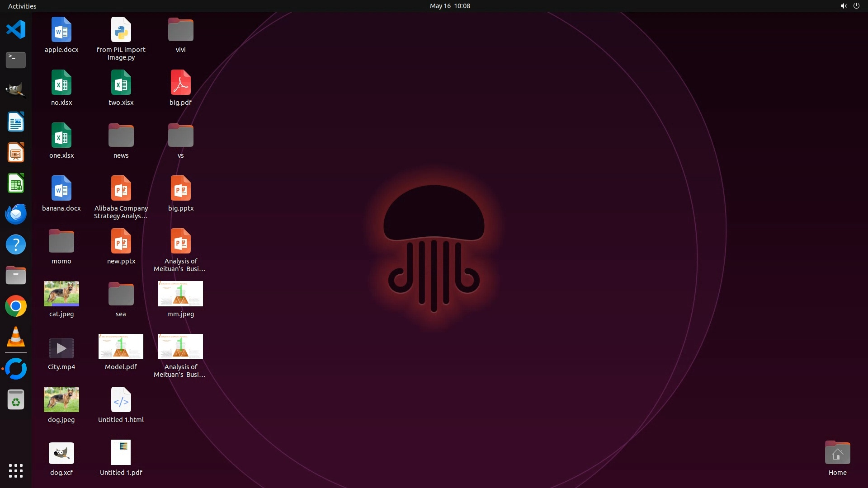Open the power icon system menu

(x=856, y=6)
